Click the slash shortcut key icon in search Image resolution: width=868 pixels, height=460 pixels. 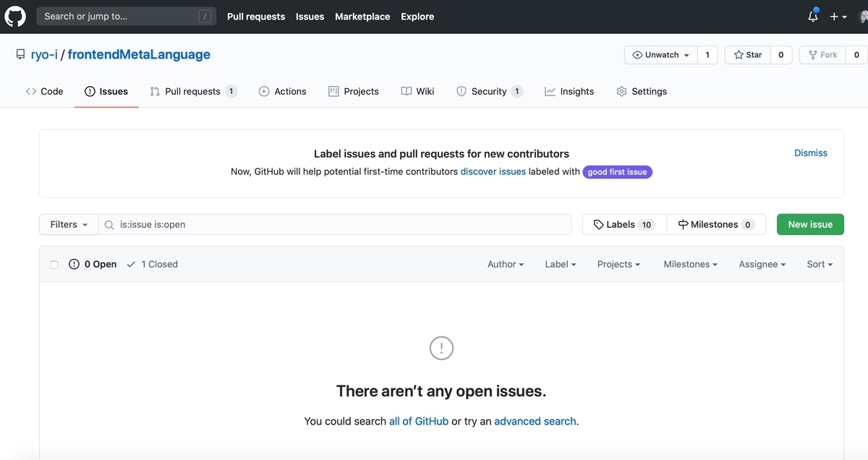(205, 16)
